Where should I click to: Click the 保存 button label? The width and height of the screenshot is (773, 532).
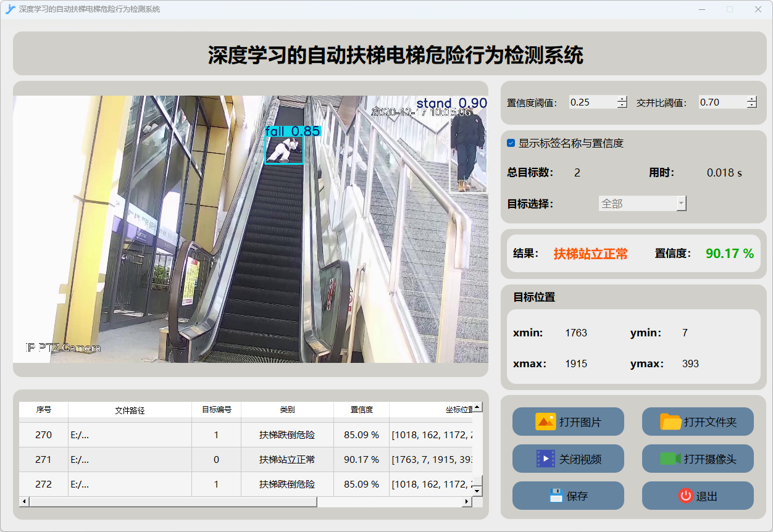(x=577, y=496)
